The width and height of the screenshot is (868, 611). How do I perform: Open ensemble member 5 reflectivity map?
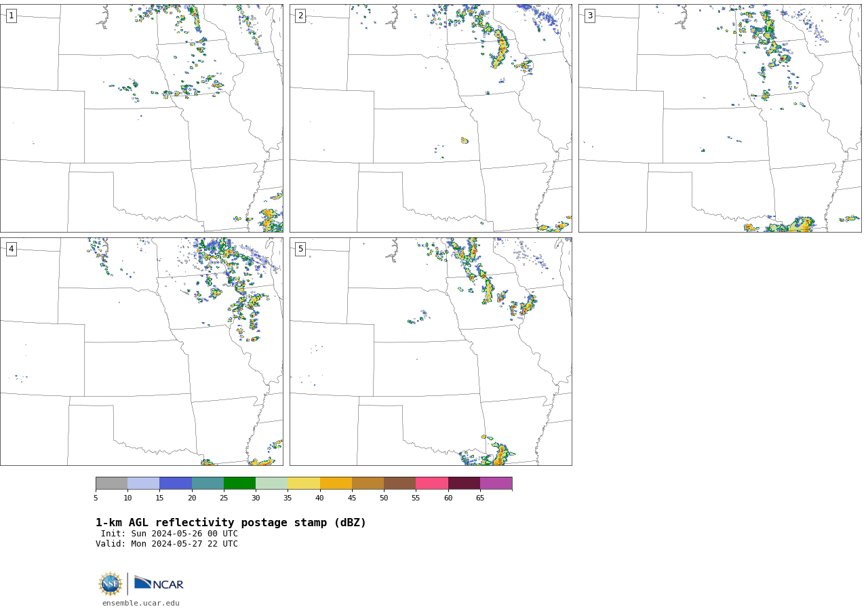(431, 351)
